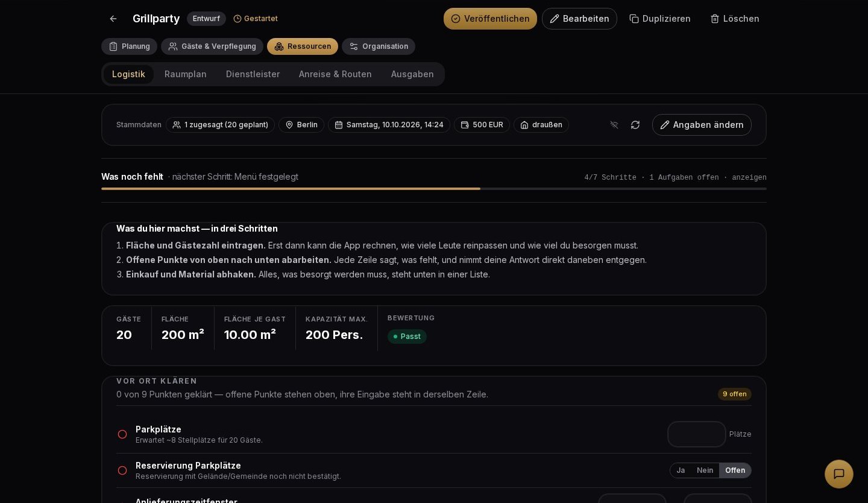Click the Was noch fehlt progress bar
868x503 pixels.
(x=434, y=189)
